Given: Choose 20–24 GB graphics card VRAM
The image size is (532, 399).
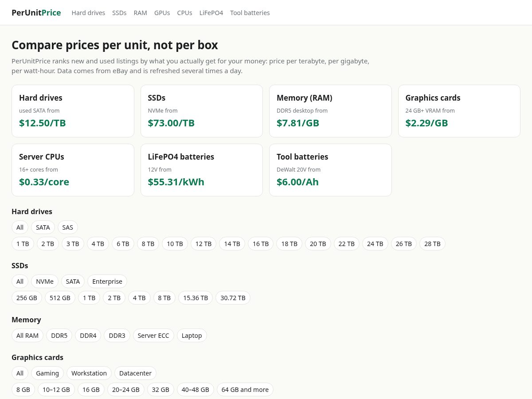Looking at the screenshot, I should click(126, 390).
